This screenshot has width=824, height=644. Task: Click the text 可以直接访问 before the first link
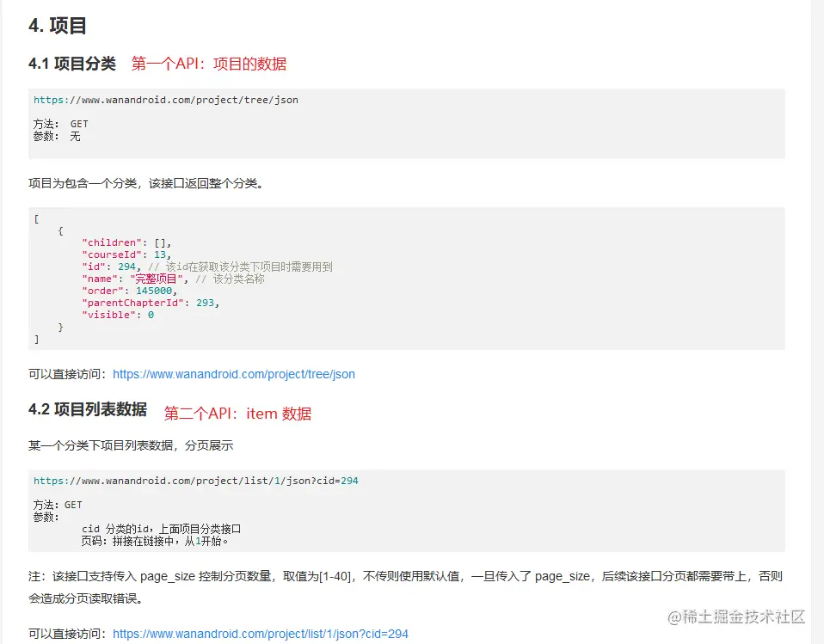point(67,374)
